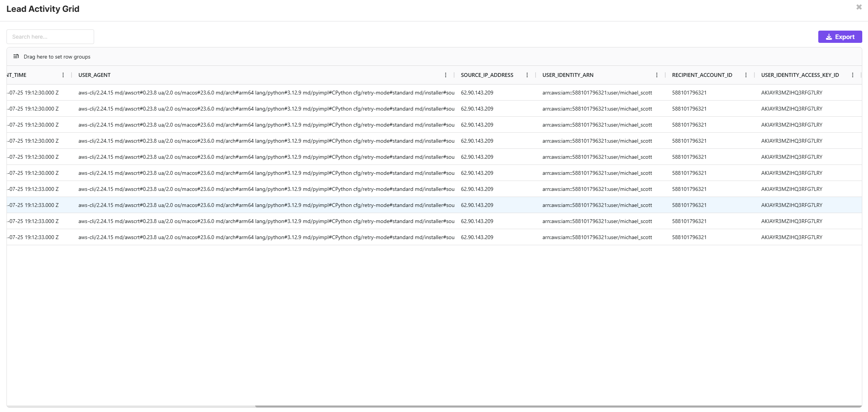The width and height of the screenshot is (868, 412).
Task: Open filter dropdown for EVENT_TIME header
Action: 63,75
